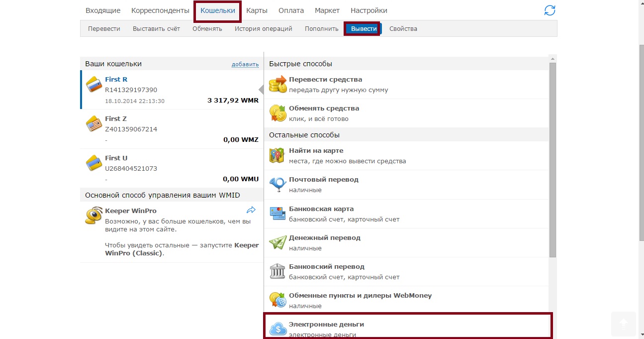The image size is (644, 339).
Task: Click the globe coin icon for Обменные пункты
Action: click(x=277, y=300)
